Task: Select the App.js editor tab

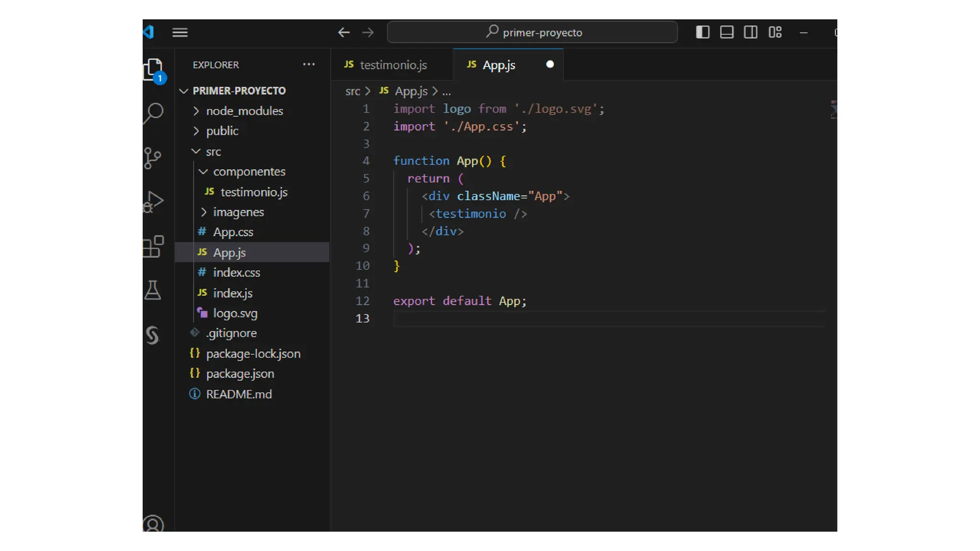Action: (x=508, y=65)
